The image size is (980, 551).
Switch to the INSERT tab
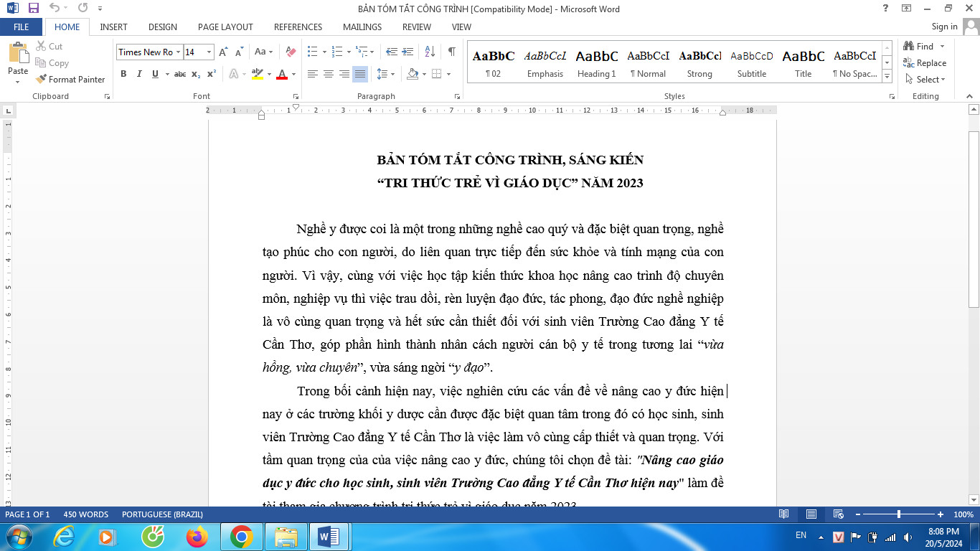pyautogui.click(x=114, y=27)
